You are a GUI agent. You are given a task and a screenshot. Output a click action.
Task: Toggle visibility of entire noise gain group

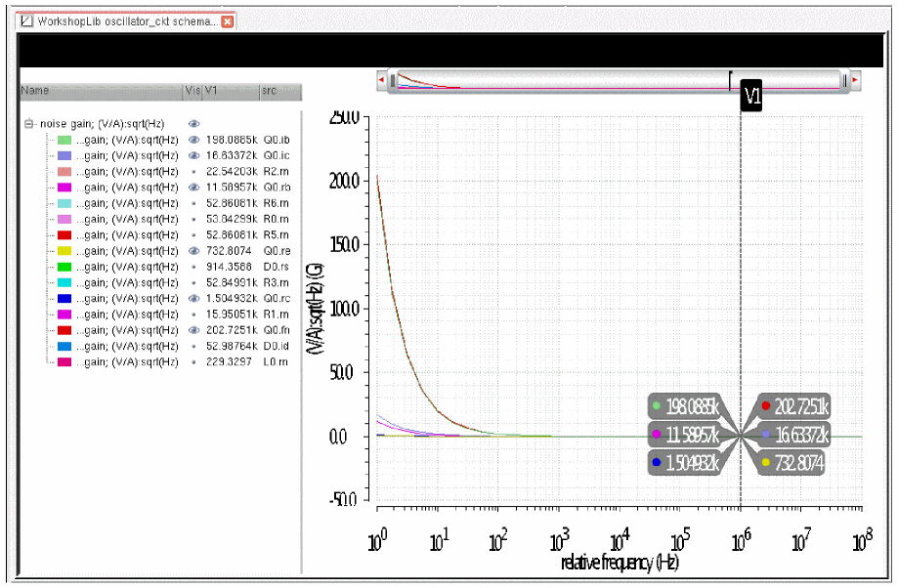pos(193,124)
